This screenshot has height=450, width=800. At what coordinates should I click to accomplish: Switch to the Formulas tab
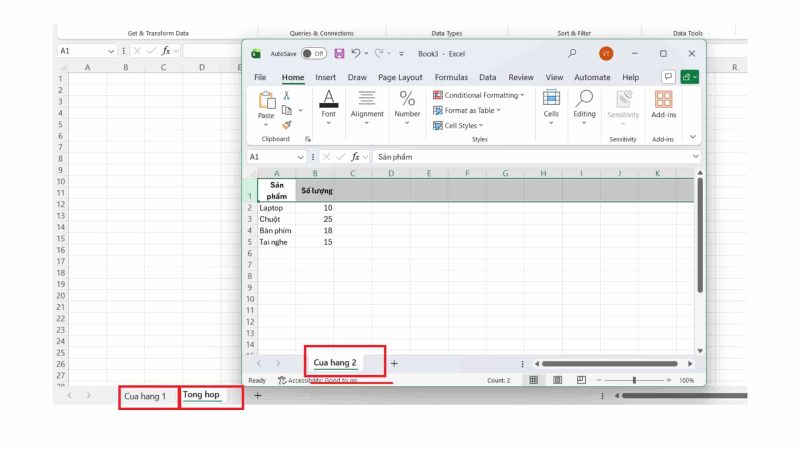tap(451, 77)
